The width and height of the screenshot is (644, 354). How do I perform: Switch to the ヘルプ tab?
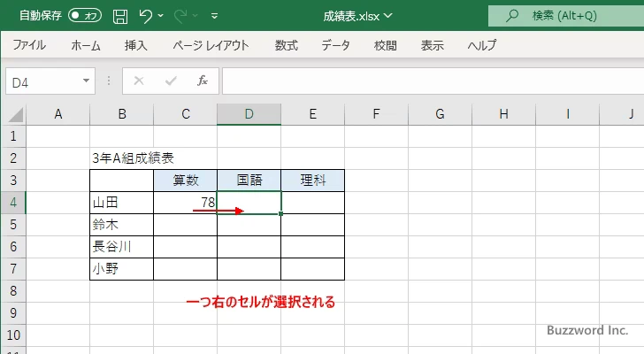pyautogui.click(x=482, y=45)
